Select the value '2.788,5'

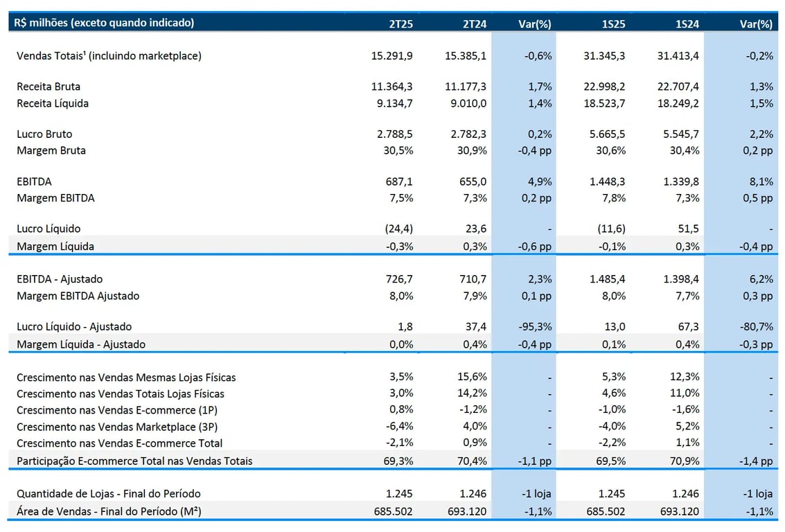[x=395, y=134]
